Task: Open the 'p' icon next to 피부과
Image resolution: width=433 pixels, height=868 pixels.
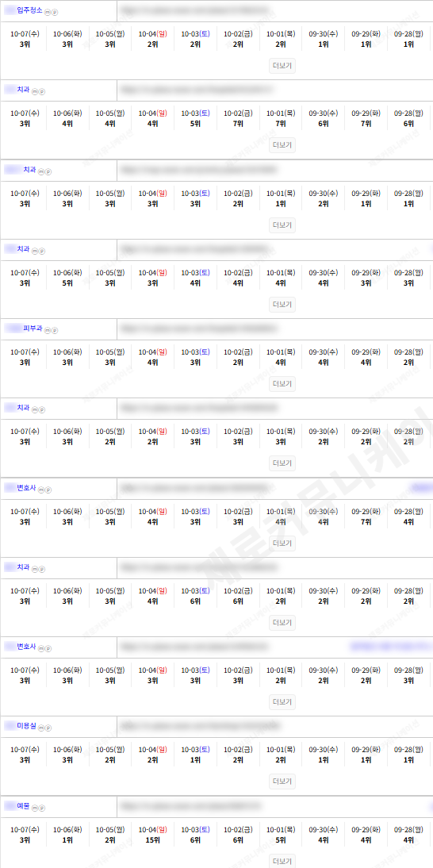Action: 54,331
